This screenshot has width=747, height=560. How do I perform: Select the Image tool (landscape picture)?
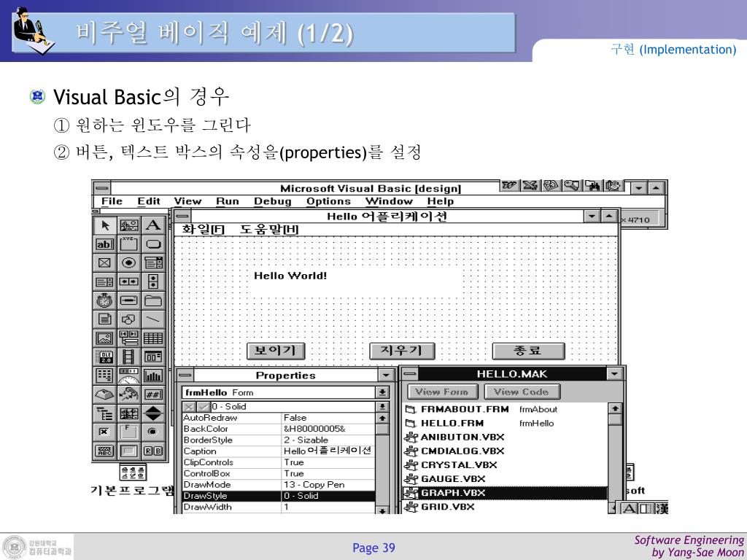click(x=105, y=338)
